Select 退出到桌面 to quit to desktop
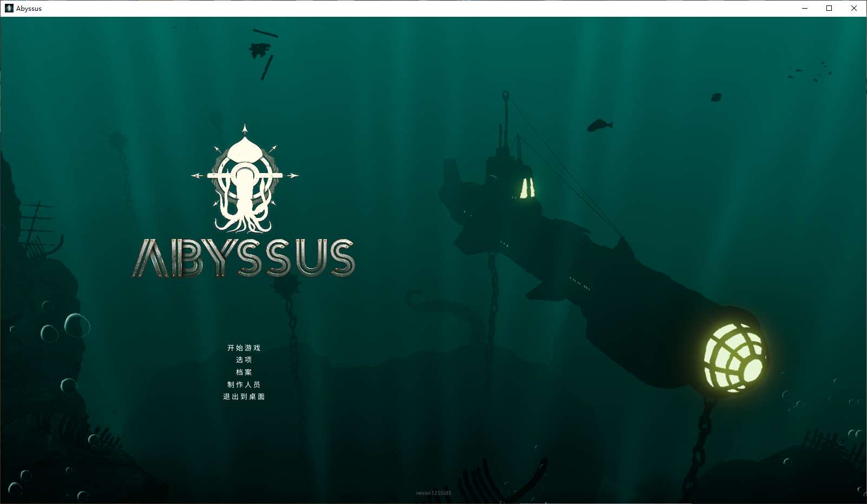Viewport: 867px width, 504px height. [x=244, y=396]
